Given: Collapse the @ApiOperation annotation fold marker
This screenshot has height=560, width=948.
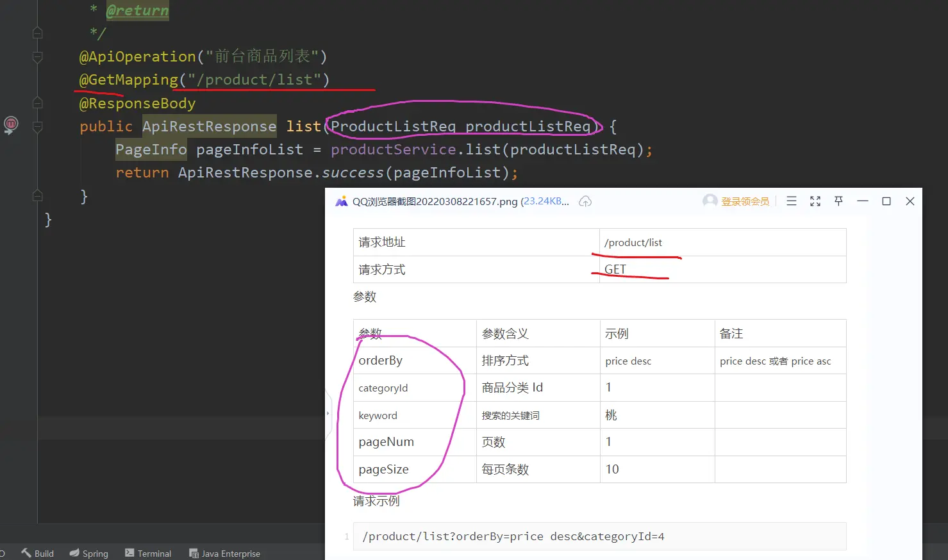Looking at the screenshot, I should 37,58.
